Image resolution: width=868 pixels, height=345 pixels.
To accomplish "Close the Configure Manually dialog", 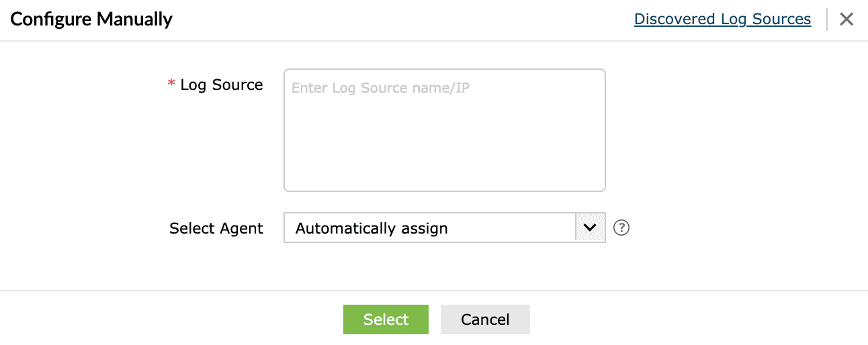I will 847,19.
